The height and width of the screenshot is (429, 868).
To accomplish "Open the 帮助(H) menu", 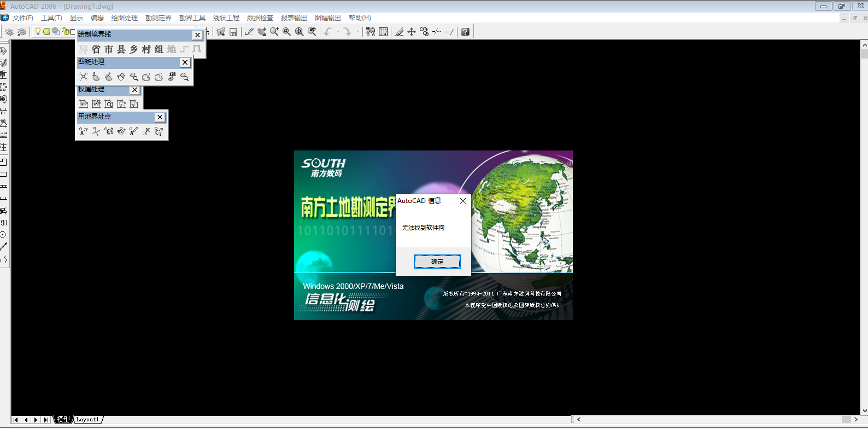I will [360, 18].
